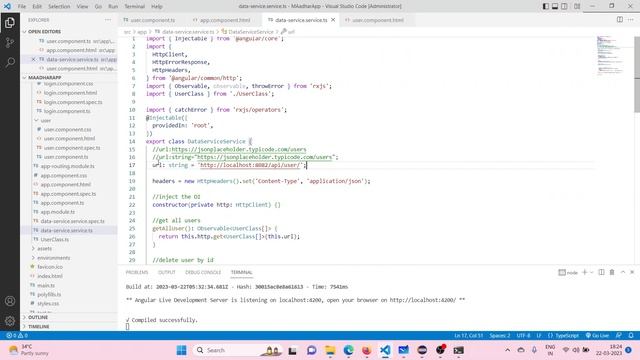Change Spaces: 2 indentation setting
The width and height of the screenshot is (640, 360).
click(500, 336)
